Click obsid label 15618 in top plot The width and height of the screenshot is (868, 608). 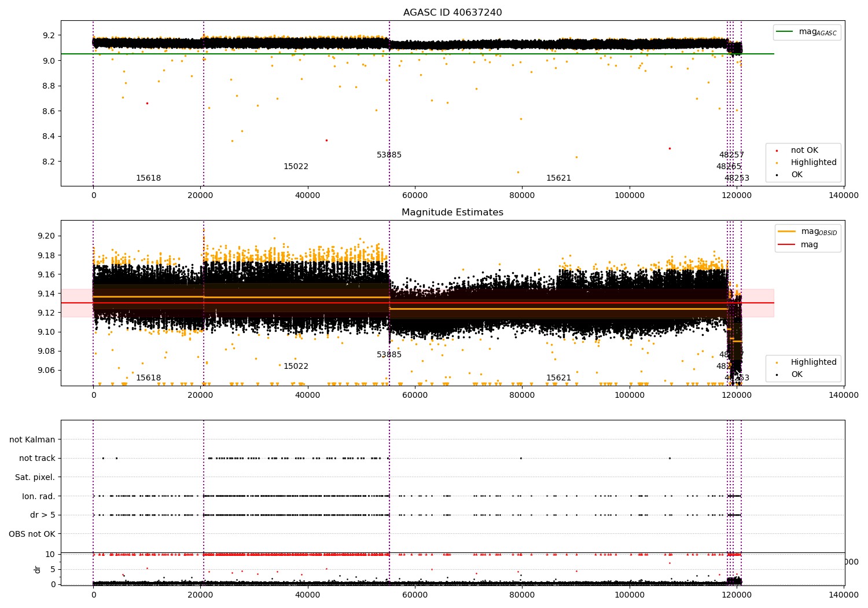[x=149, y=178]
